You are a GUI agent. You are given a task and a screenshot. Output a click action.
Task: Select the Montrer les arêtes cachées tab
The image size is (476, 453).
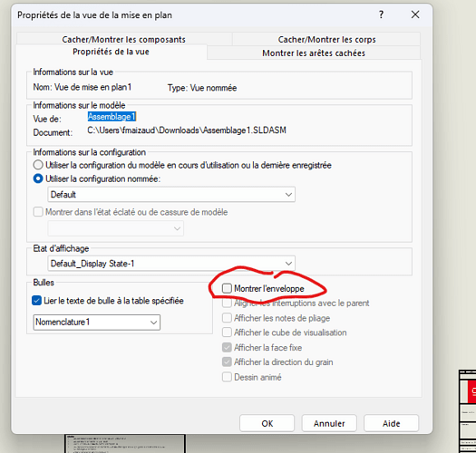(x=314, y=53)
